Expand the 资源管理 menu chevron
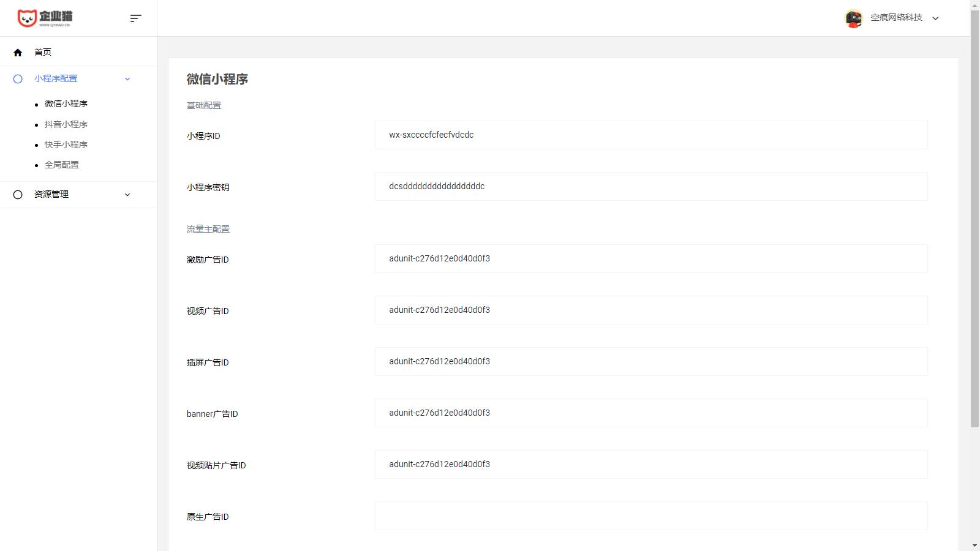Viewport: 980px width, 551px height. (x=127, y=195)
